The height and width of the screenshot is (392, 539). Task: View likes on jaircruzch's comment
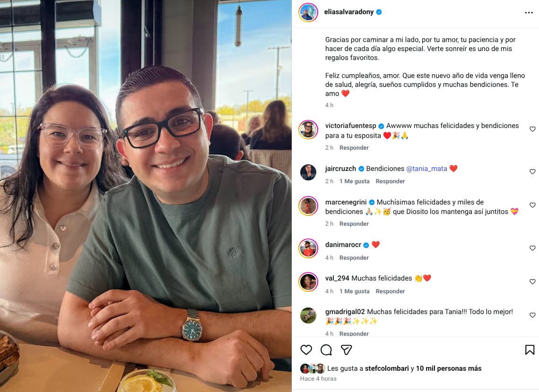(x=355, y=181)
